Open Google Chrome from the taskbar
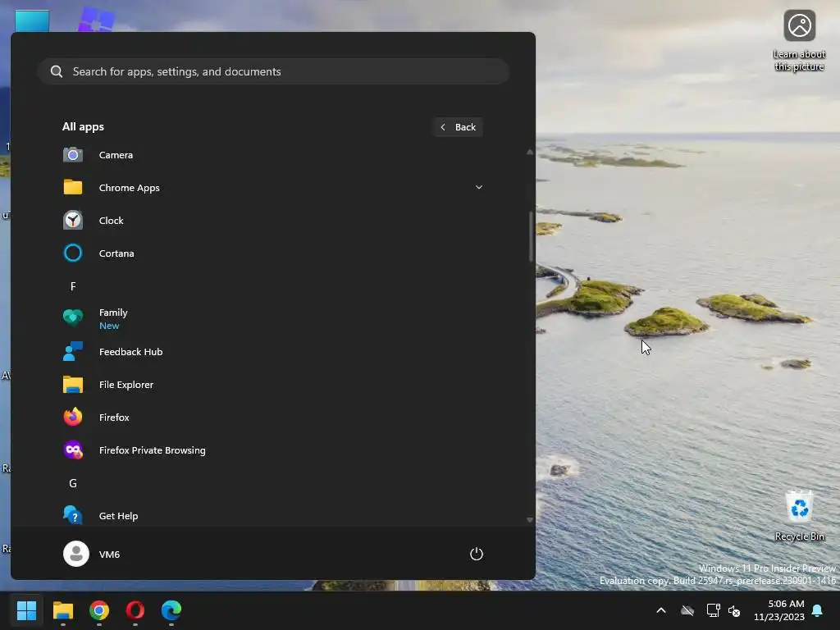 pos(99,610)
